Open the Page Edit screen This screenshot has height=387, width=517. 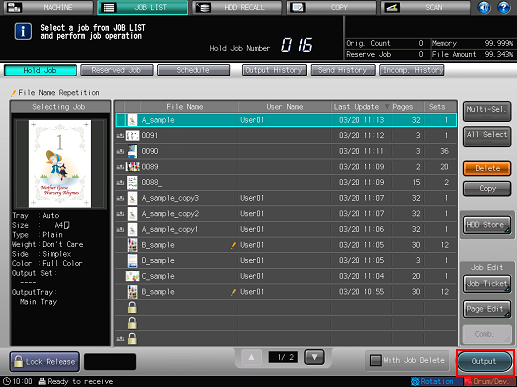pyautogui.click(x=487, y=309)
